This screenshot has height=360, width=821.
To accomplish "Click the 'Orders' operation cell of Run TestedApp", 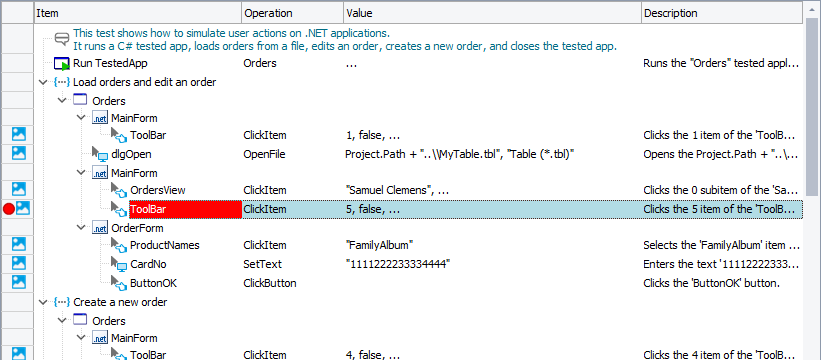I will pos(260,64).
